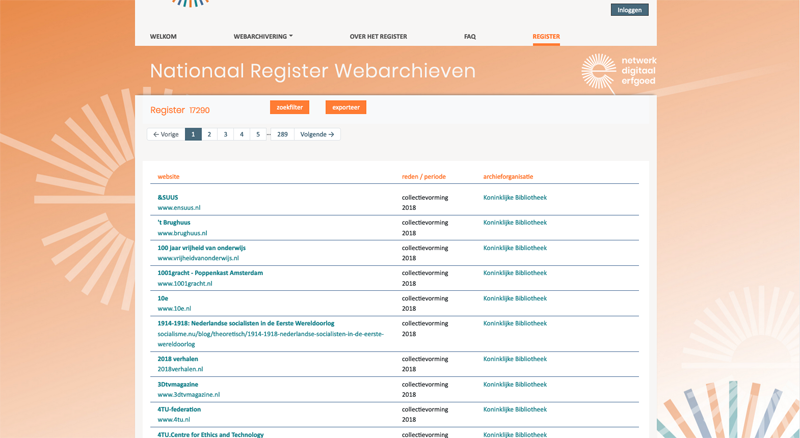The image size is (800, 438).
Task: Open the www.10e.nl link
Action: pyautogui.click(x=174, y=309)
